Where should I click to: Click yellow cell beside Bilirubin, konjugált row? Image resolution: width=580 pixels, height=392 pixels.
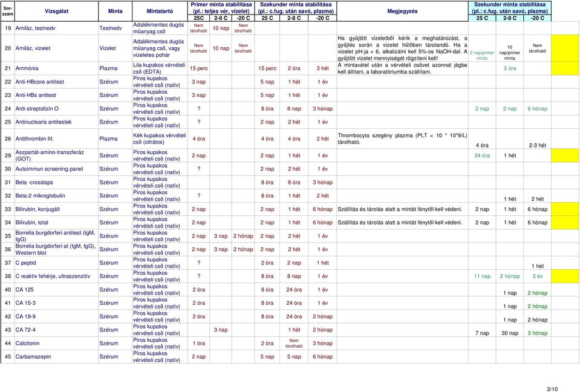[565, 209]
